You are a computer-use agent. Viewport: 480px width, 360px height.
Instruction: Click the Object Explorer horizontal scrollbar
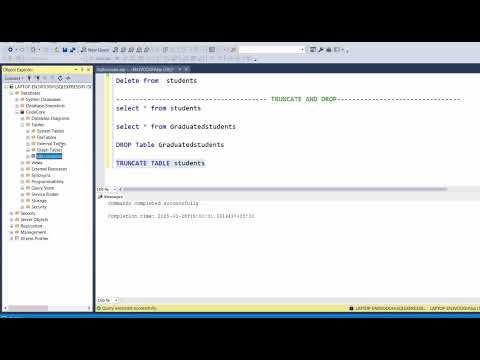(28, 308)
